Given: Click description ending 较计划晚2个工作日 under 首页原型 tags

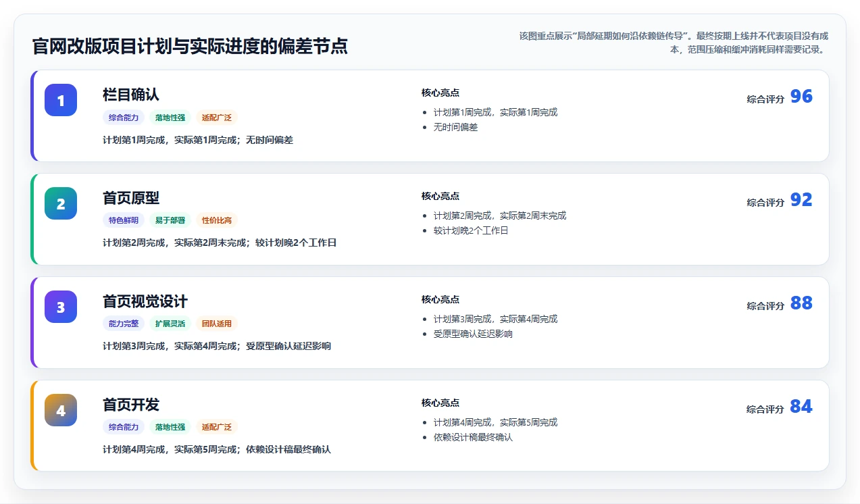Looking at the screenshot, I should tap(220, 243).
